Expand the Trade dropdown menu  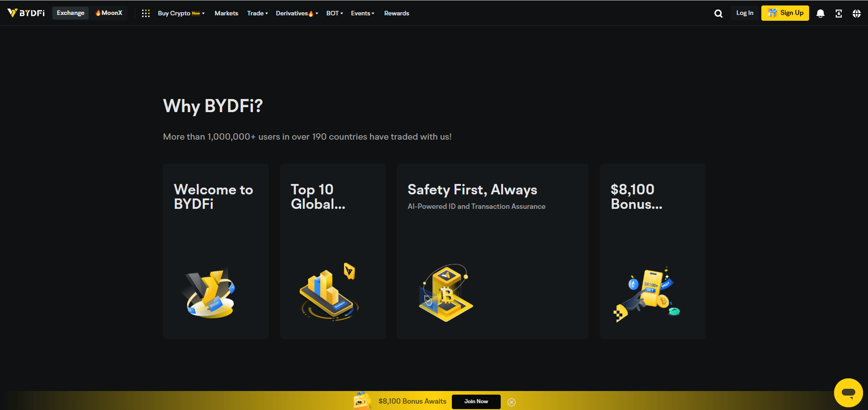257,14
